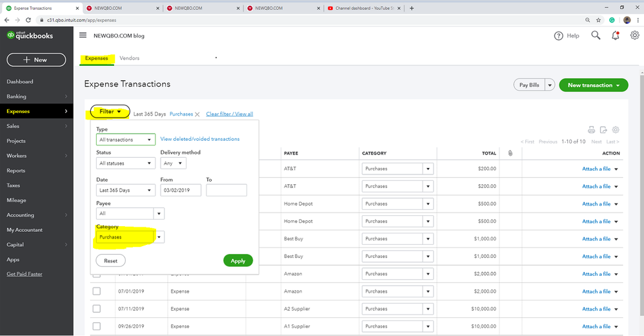Open the Status All statuses dropdown
Image resolution: width=644 pixels, height=336 pixels.
126,163
